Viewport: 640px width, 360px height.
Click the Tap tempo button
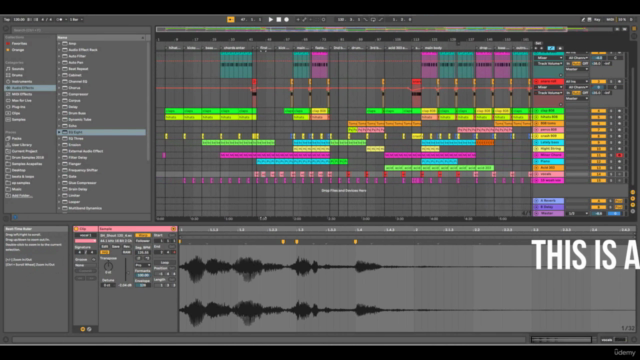pyautogui.click(x=7, y=20)
